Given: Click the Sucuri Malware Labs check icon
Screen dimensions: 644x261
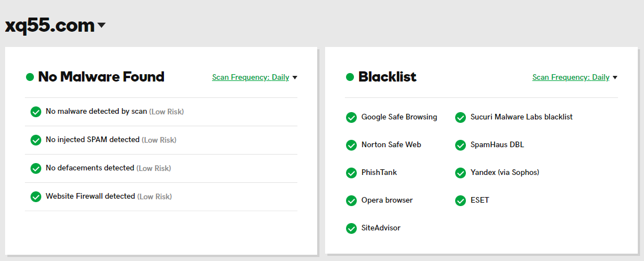Looking at the screenshot, I should tap(460, 117).
